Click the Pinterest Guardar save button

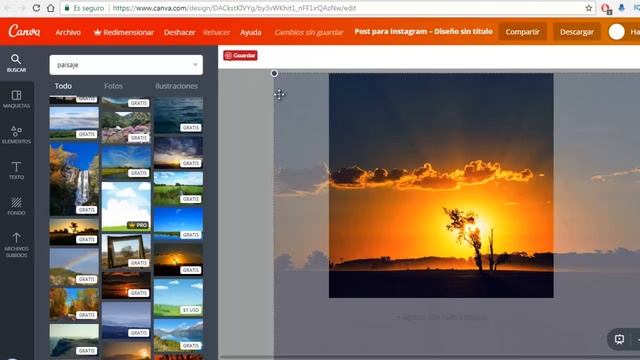pyautogui.click(x=240, y=56)
